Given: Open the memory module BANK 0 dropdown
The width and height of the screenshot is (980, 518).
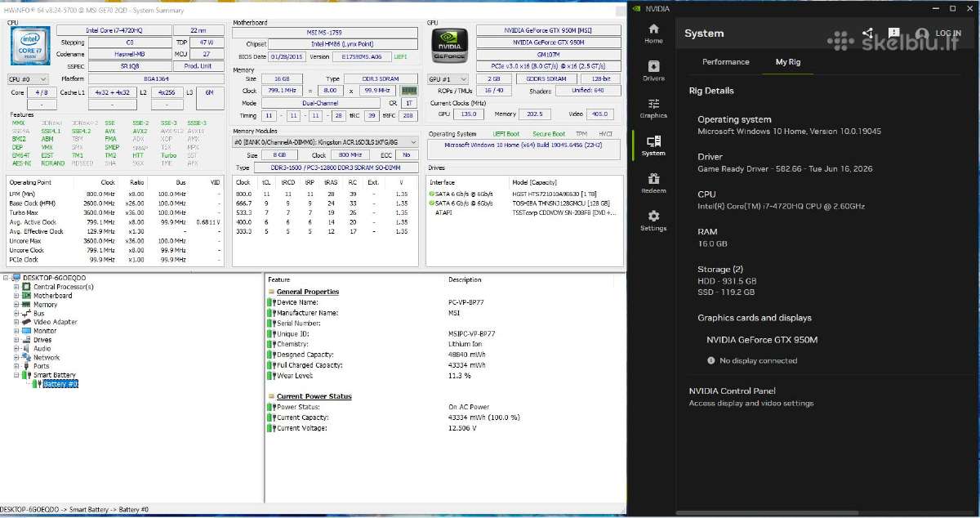Looking at the screenshot, I should tap(326, 142).
